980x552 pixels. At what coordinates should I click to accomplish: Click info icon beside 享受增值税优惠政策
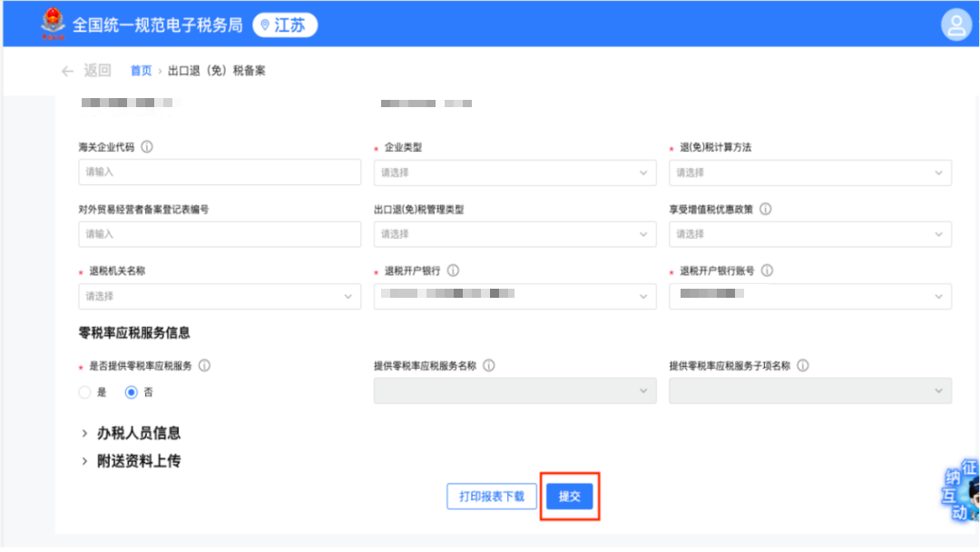765,209
